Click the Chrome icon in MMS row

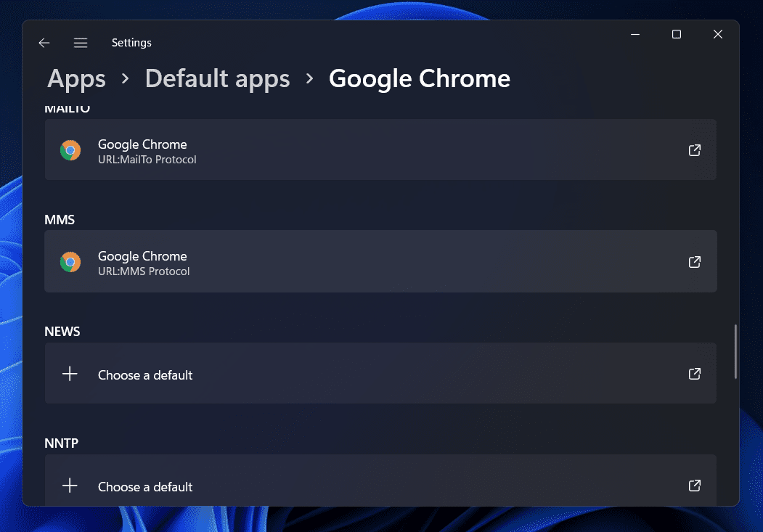click(70, 262)
